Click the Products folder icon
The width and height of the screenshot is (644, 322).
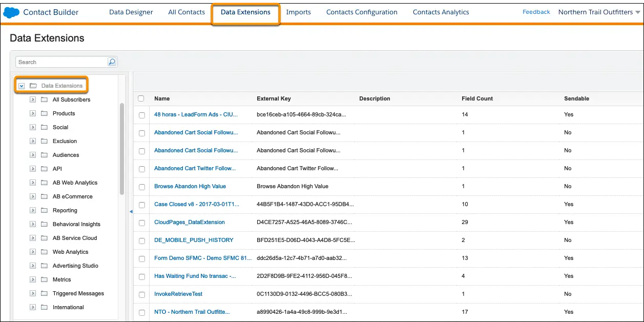[45, 113]
